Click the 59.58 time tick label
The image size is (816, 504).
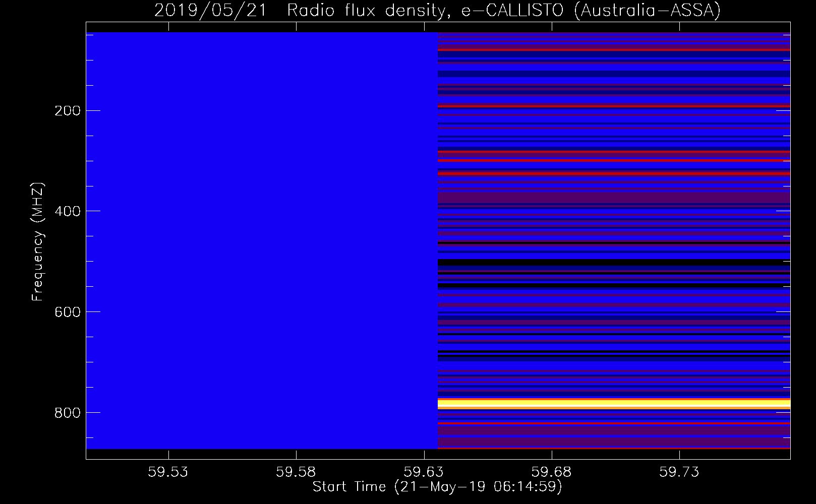[296, 472]
